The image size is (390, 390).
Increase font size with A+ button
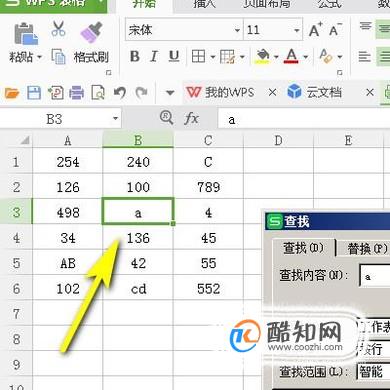click(x=315, y=30)
